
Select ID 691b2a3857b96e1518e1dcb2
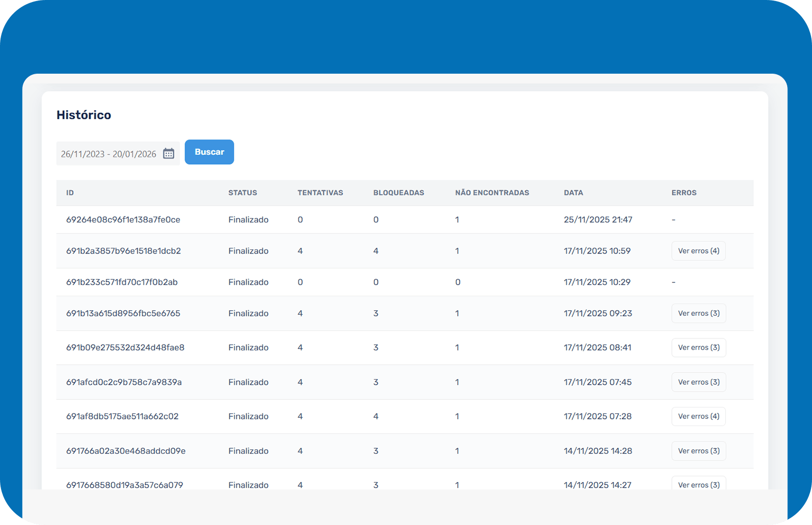(x=124, y=251)
